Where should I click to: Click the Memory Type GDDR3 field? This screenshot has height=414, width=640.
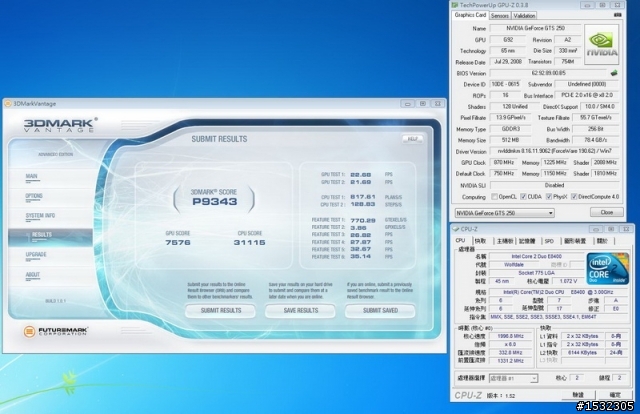click(x=510, y=129)
